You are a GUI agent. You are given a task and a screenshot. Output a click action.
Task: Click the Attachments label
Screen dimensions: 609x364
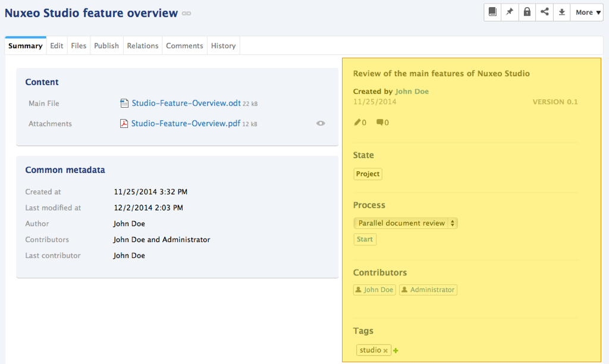pos(50,124)
